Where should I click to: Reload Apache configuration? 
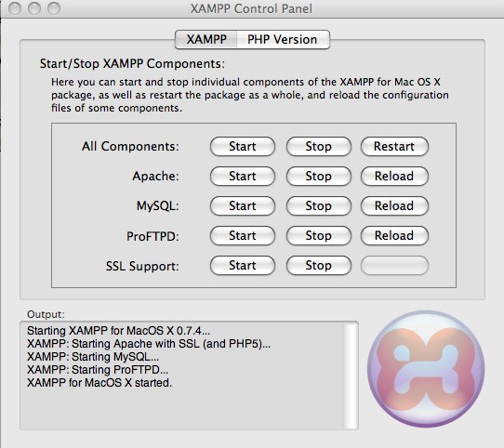(x=394, y=176)
